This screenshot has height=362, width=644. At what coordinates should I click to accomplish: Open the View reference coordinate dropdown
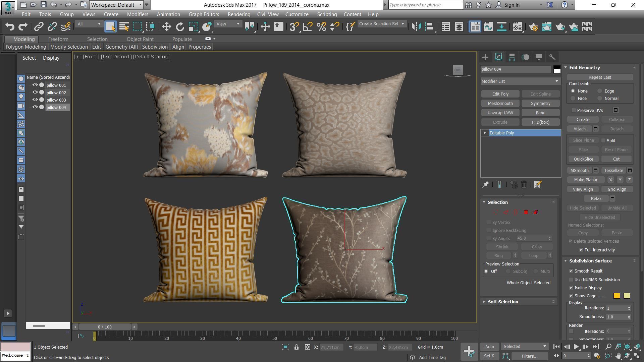click(x=228, y=24)
